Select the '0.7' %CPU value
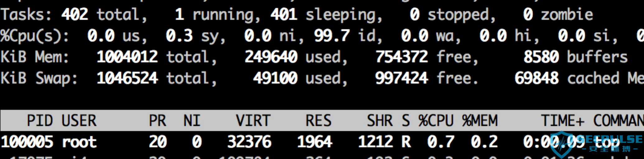The image size is (644, 159). (441, 142)
